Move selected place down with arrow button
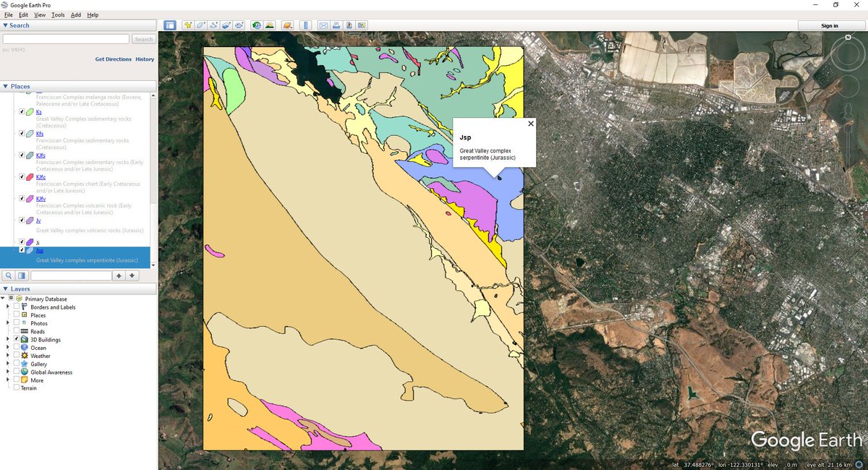The height and width of the screenshot is (470, 868). [132, 275]
